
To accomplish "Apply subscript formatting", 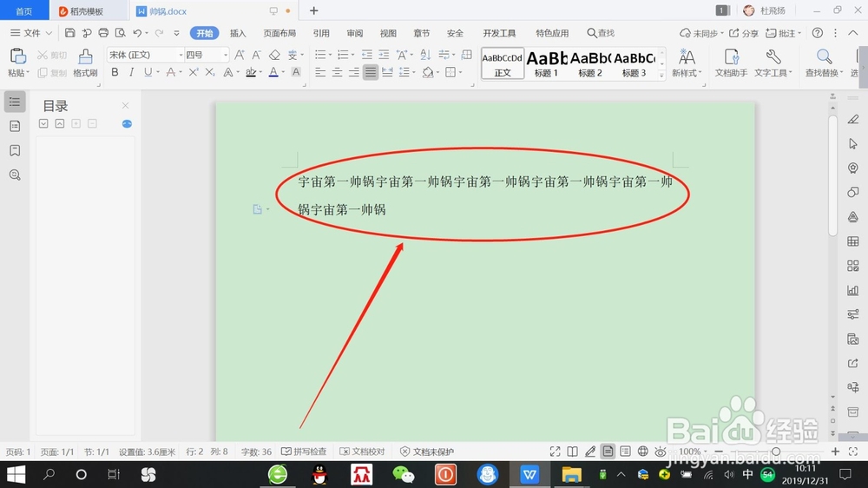I will [x=210, y=72].
